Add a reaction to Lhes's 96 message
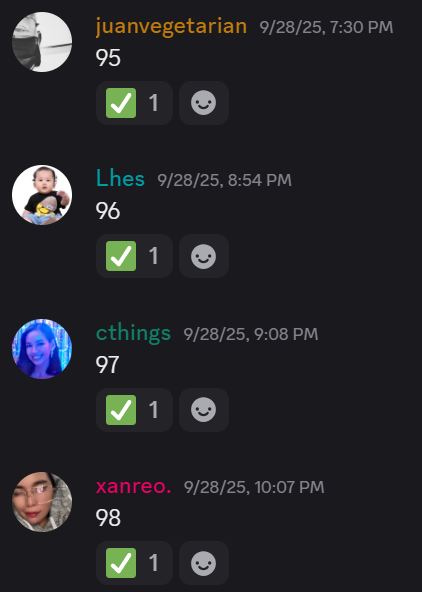This screenshot has width=422, height=592. (204, 256)
